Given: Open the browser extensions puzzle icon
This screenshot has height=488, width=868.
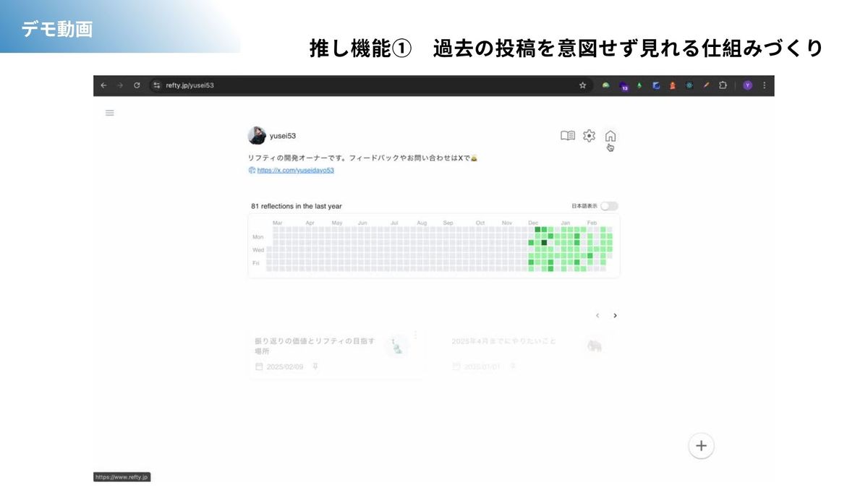Looking at the screenshot, I should 723,85.
